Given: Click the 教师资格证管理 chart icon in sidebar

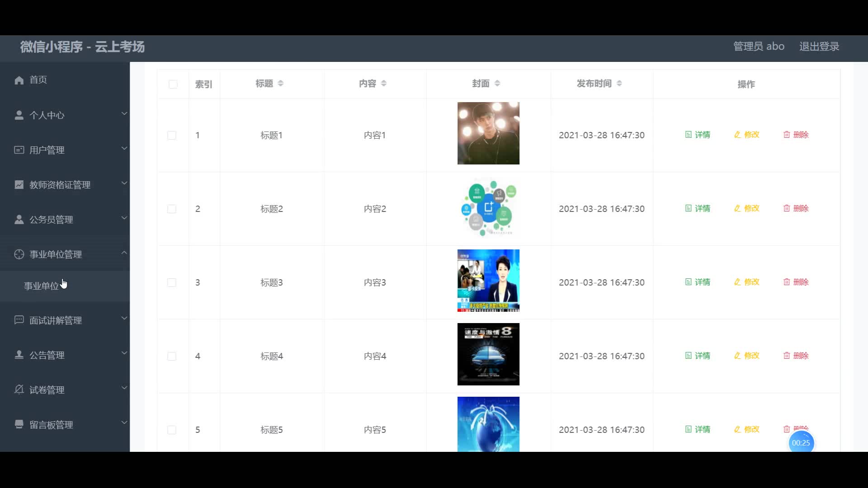Looking at the screenshot, I should (19, 185).
